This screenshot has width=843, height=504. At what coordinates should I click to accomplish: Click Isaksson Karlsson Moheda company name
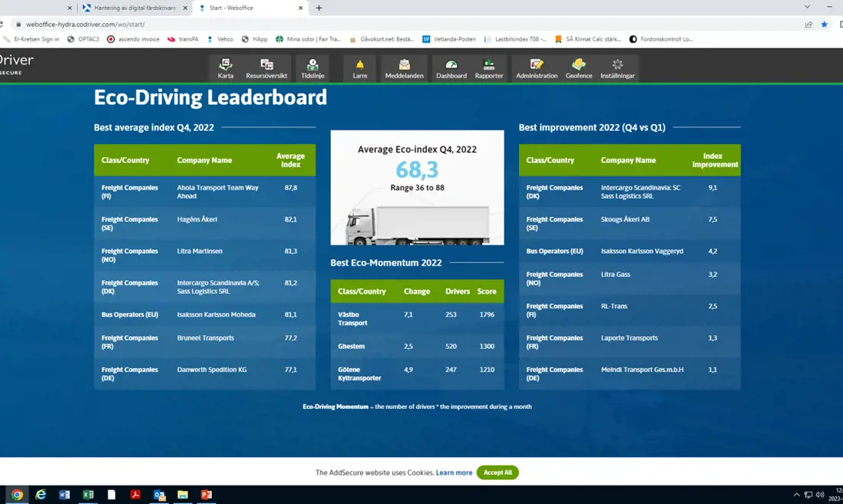(x=217, y=315)
